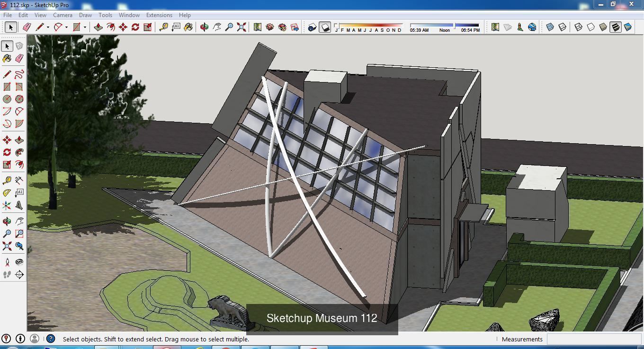Viewport: 644px width, 349px height.
Task: Expand the Line tool dropdown arrow
Action: 48,27
